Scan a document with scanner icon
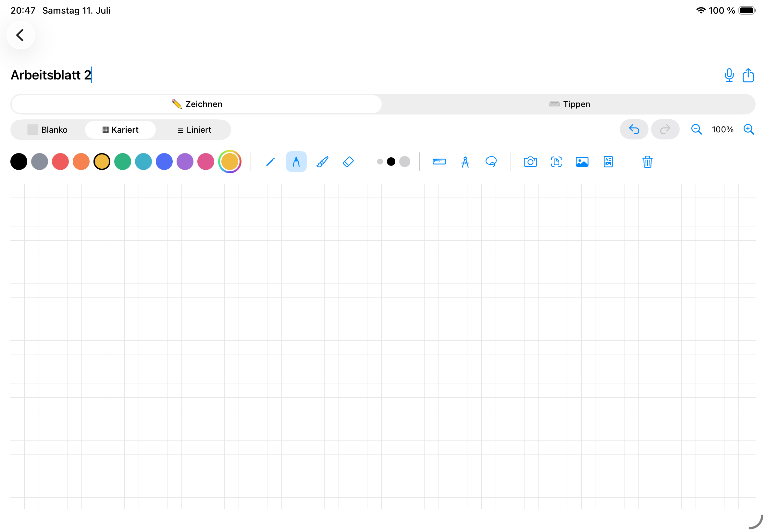Screen dimensions: 766x532 pyautogui.click(x=556, y=162)
